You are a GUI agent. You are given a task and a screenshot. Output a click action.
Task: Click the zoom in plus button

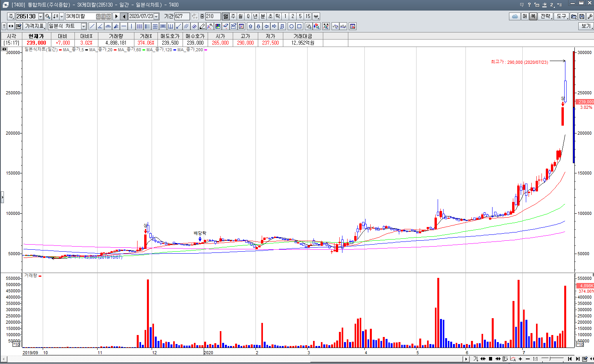520,359
